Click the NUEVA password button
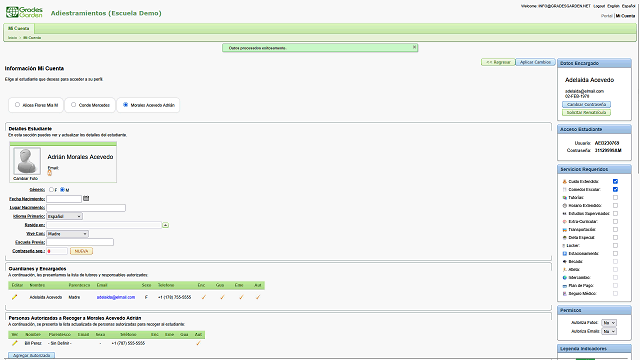This screenshot has width=640, height=360. coord(81,251)
